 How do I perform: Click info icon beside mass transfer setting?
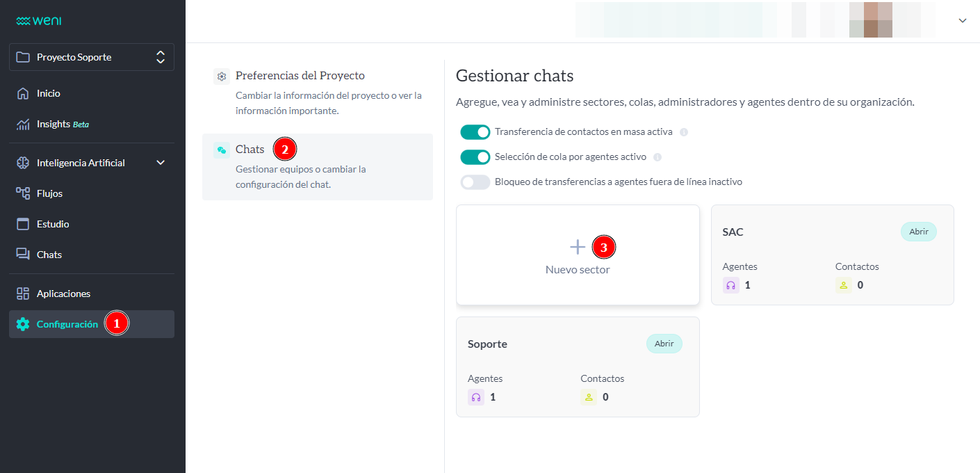pos(684,132)
